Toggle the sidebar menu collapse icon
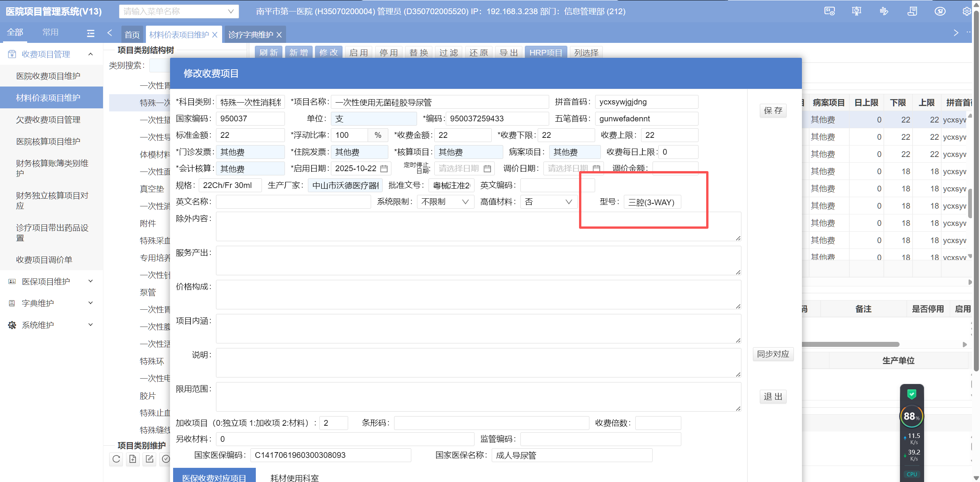Image resolution: width=980 pixels, height=482 pixels. coord(91,33)
